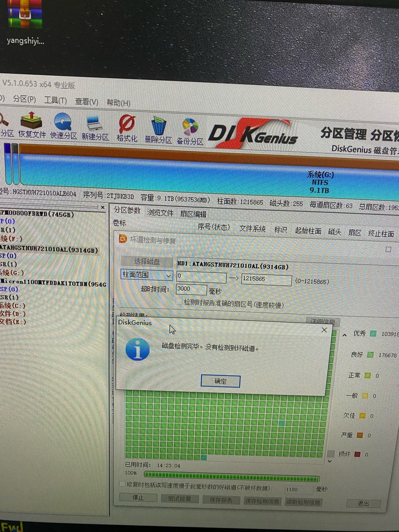The width and height of the screenshot is (399, 532).
Task: Click the 删除分区 delete partition toolbar icon
Action: click(x=158, y=130)
